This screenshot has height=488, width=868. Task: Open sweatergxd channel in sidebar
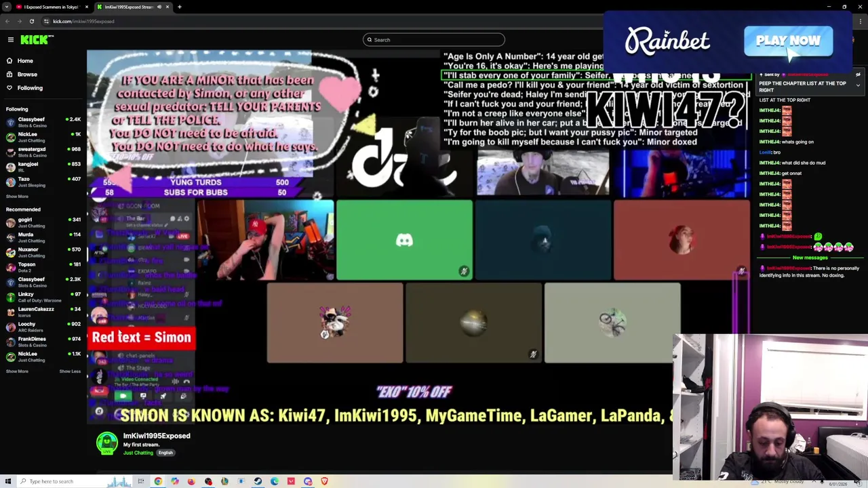[x=43, y=152]
